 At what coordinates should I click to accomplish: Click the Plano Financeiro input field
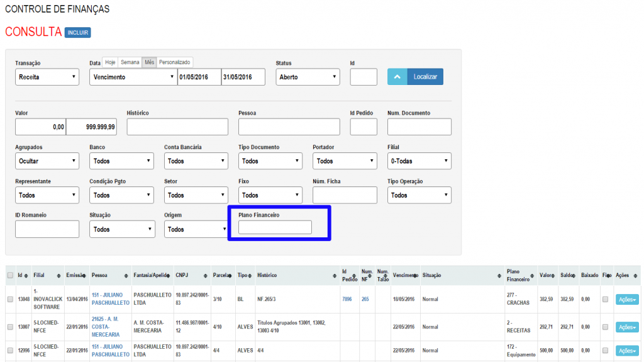pos(275,227)
